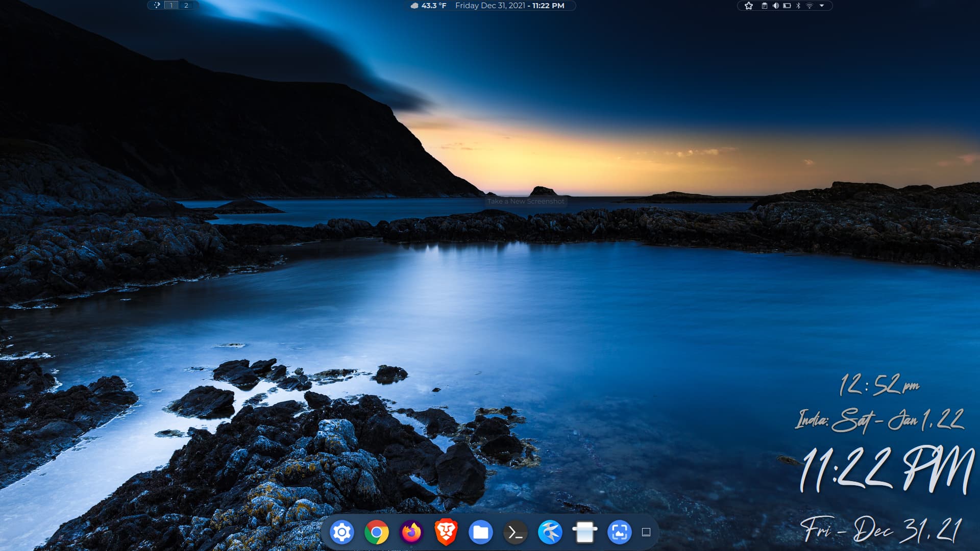
Task: Open the calendar from the top date text
Action: [x=509, y=6]
